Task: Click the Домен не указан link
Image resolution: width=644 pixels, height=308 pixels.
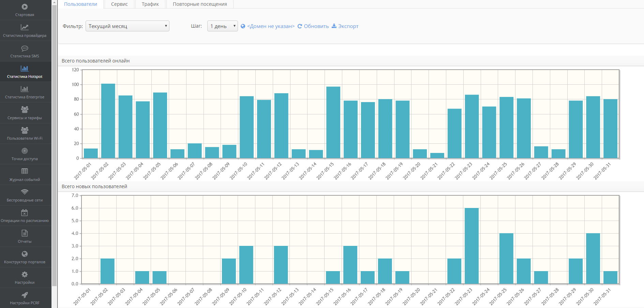Action: pyautogui.click(x=271, y=26)
